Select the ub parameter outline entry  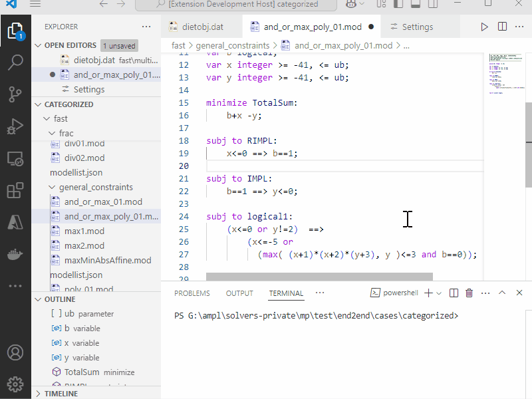coord(96,314)
